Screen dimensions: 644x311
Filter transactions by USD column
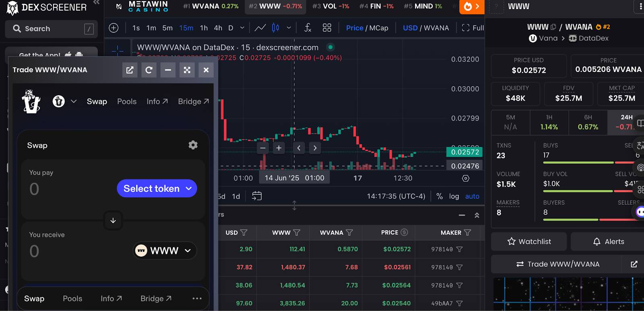click(244, 233)
